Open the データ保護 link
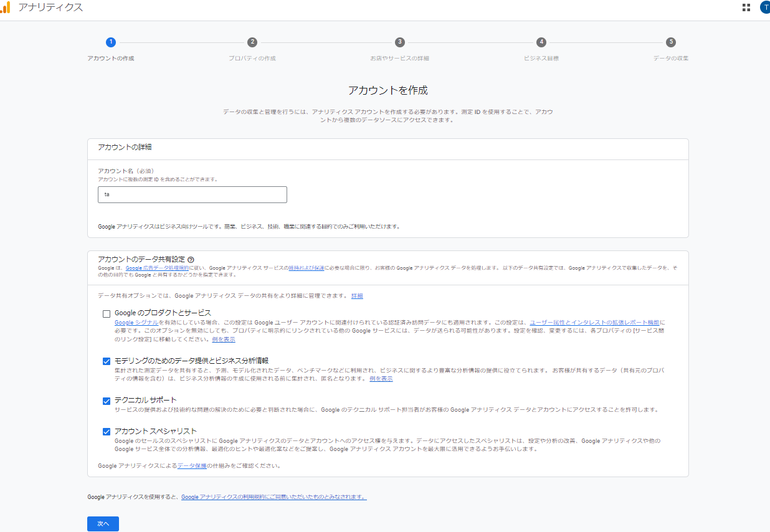Screen dimensions: 770x532 pos(192,465)
